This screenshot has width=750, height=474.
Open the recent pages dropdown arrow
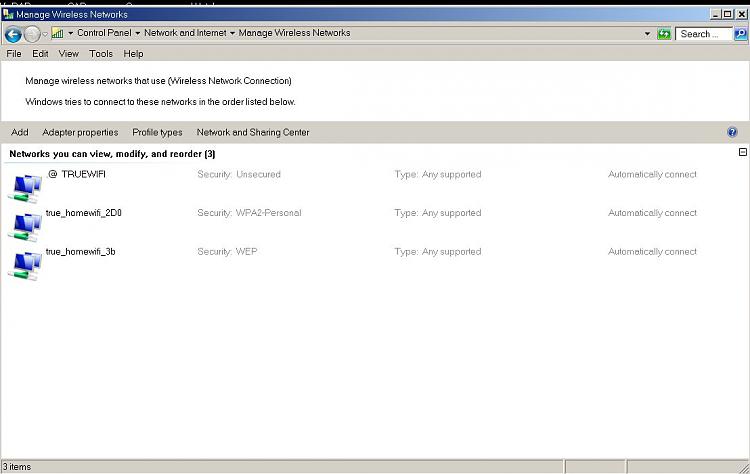tap(45, 34)
